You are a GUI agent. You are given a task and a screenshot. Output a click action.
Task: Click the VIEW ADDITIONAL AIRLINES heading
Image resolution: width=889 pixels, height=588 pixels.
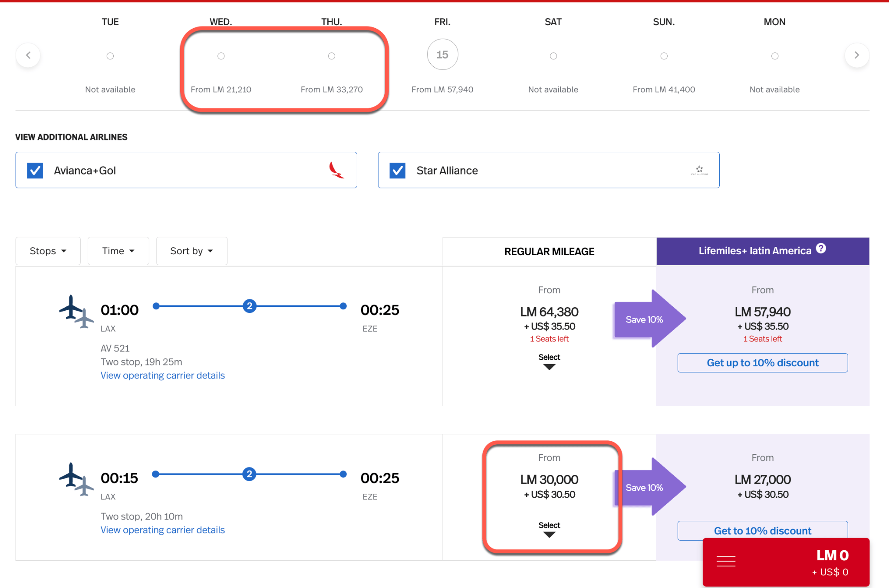coord(72,137)
